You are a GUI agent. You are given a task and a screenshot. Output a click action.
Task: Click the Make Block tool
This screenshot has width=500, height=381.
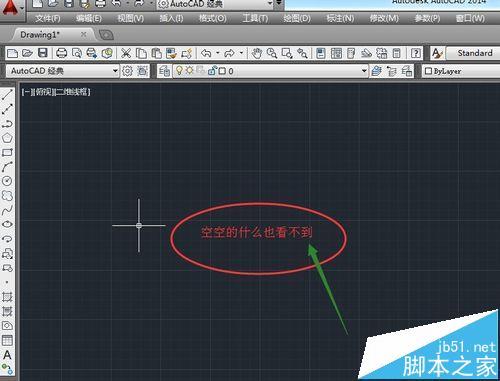pos(7,268)
